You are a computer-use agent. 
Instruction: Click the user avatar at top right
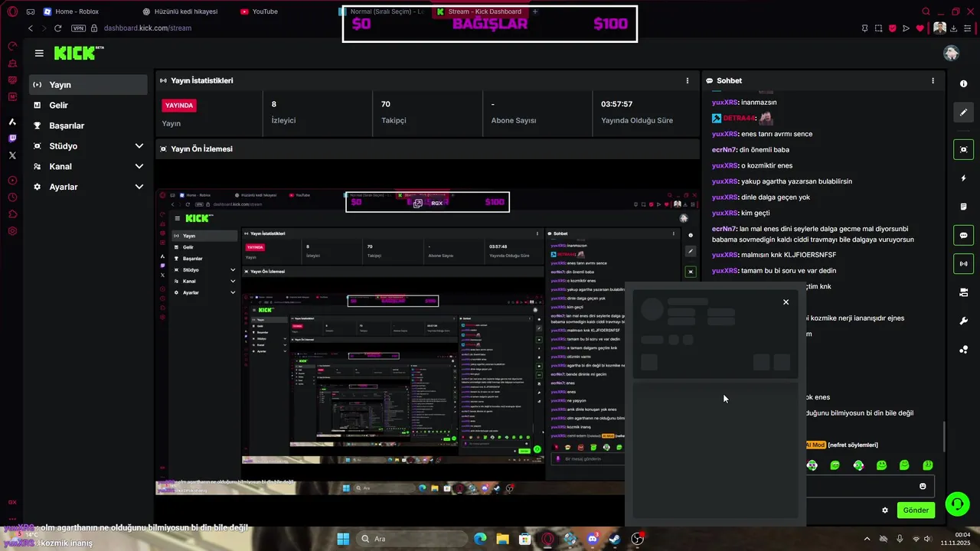[x=951, y=53]
